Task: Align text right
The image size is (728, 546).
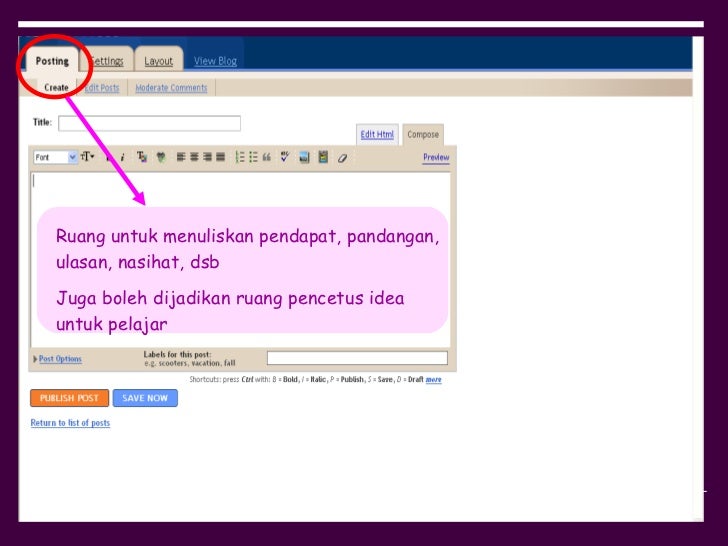Action: click(x=207, y=157)
